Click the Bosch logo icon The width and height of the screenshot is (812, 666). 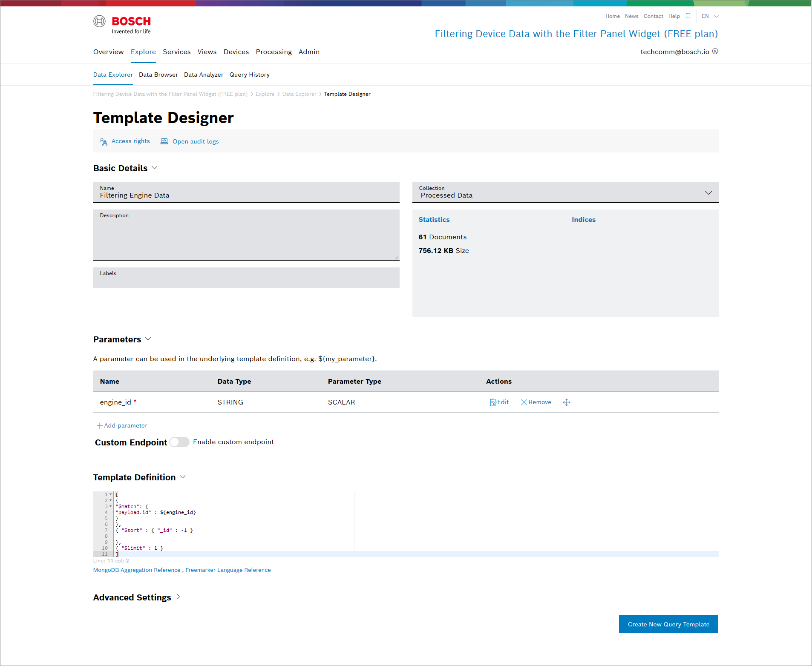[x=99, y=21]
